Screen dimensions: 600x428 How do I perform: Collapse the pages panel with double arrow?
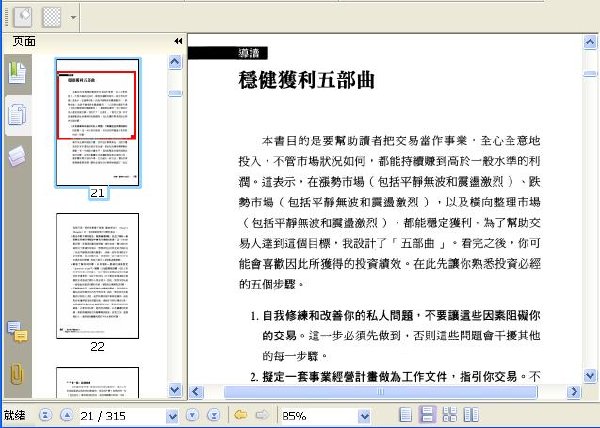click(x=178, y=41)
